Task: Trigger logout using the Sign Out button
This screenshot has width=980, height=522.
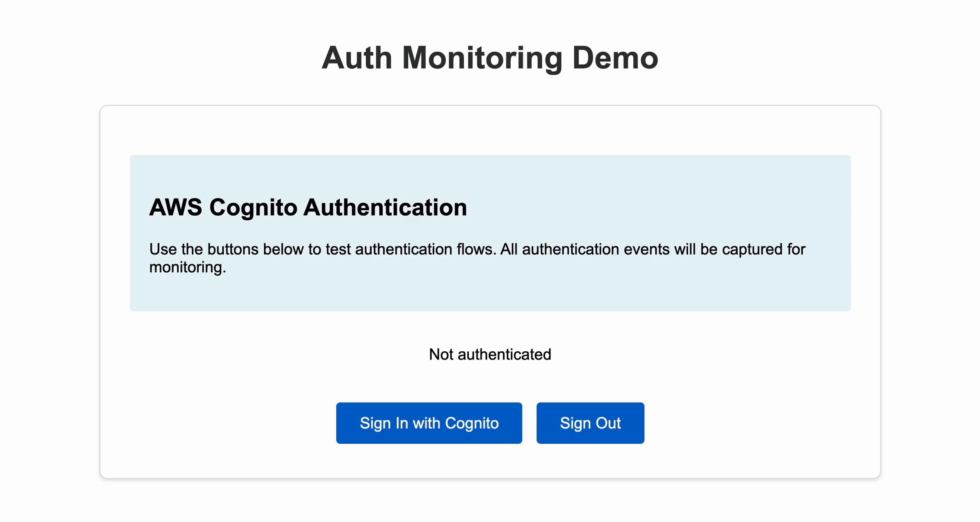Action: pos(590,423)
